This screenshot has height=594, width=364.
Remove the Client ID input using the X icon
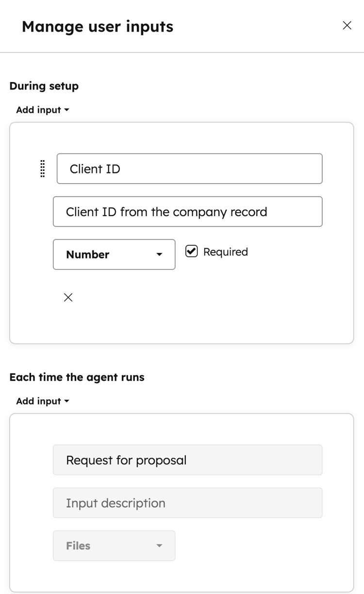coord(68,297)
